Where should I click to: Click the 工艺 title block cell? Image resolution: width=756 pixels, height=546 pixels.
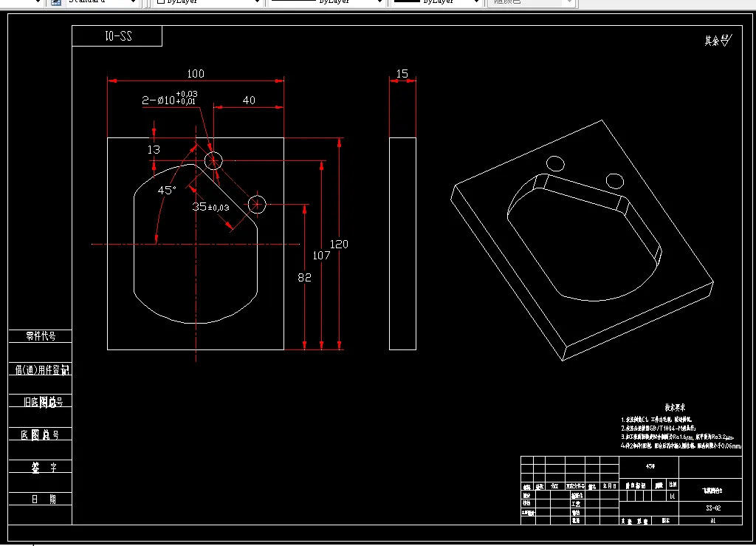pos(576,504)
